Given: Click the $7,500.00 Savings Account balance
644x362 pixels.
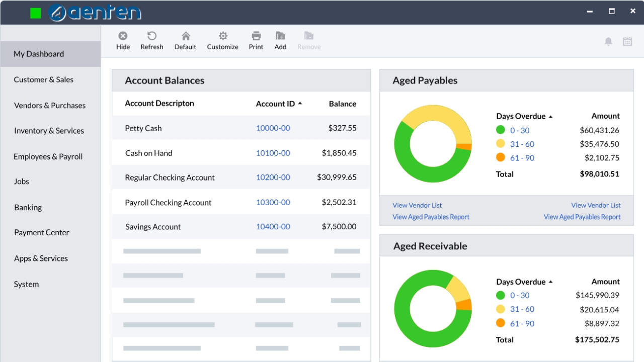Looking at the screenshot, I should click(x=339, y=227).
